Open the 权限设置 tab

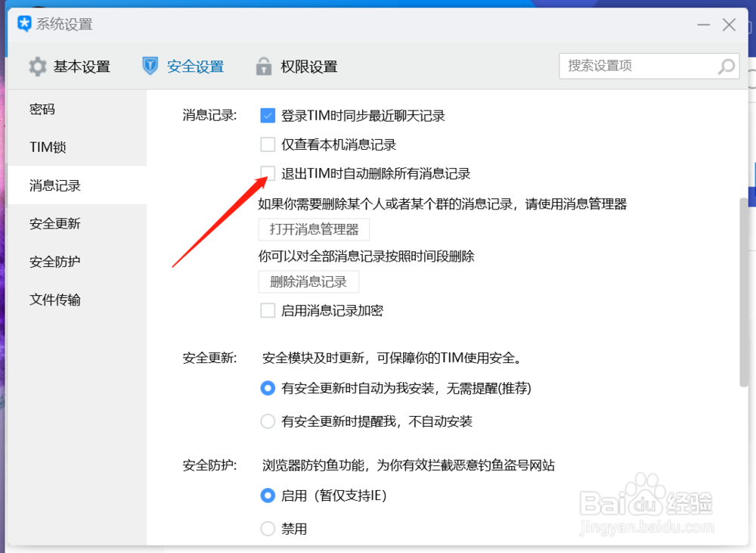tap(296, 67)
